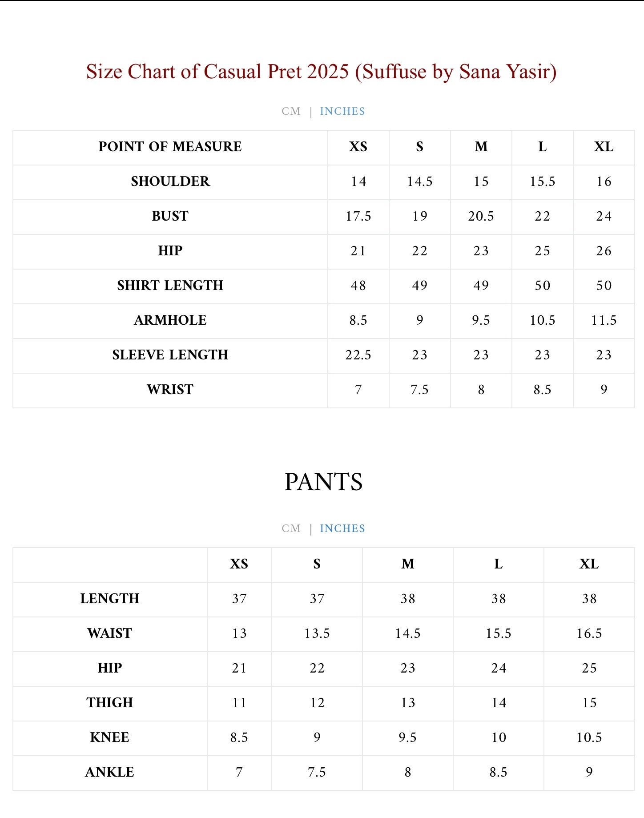This screenshot has height=818, width=644.
Task: Click the POINT OF MEASURE header cell
Action: pyautogui.click(x=170, y=147)
